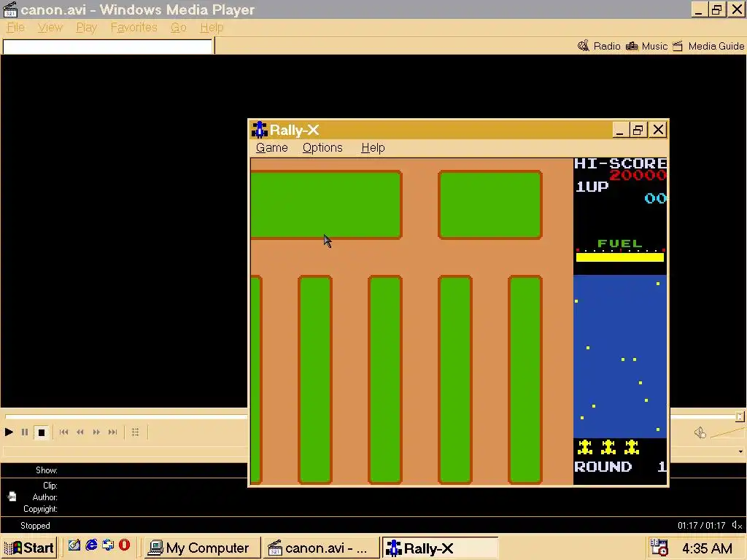Click the seek bar thumb at the end
This screenshot has width=747, height=560.
click(x=740, y=417)
